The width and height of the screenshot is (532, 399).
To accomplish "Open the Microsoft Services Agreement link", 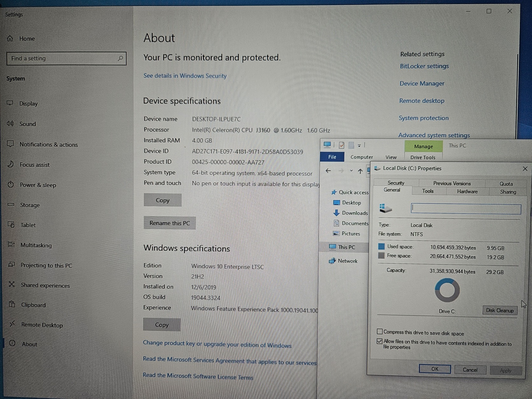I will [x=230, y=360].
